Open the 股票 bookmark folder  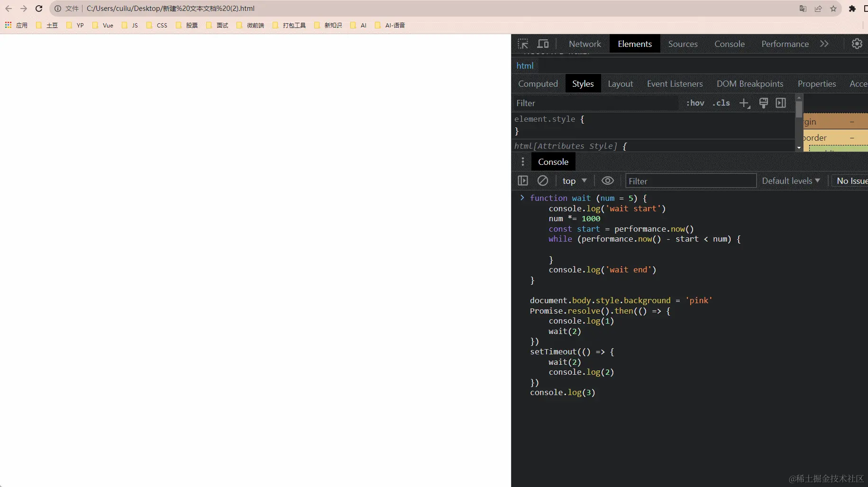[x=187, y=25]
